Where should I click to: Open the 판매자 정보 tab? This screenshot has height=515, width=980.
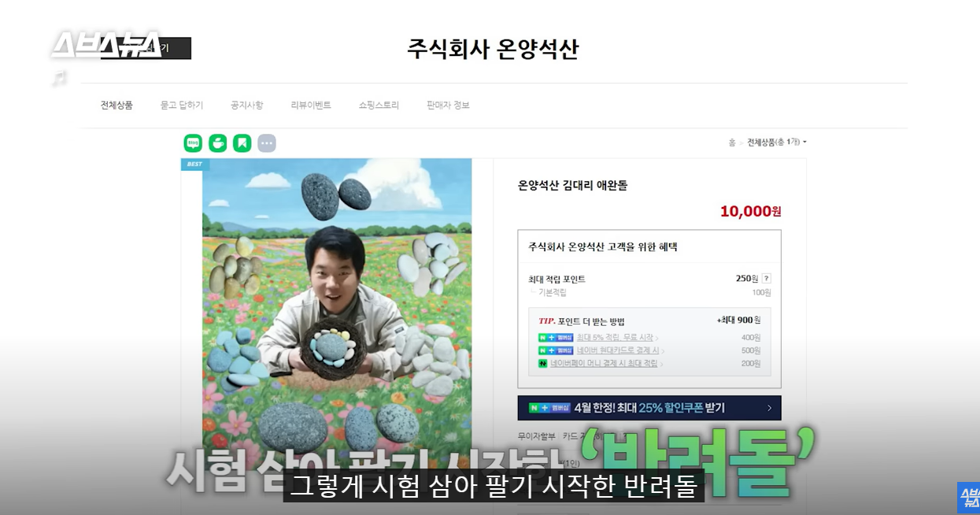tap(448, 105)
